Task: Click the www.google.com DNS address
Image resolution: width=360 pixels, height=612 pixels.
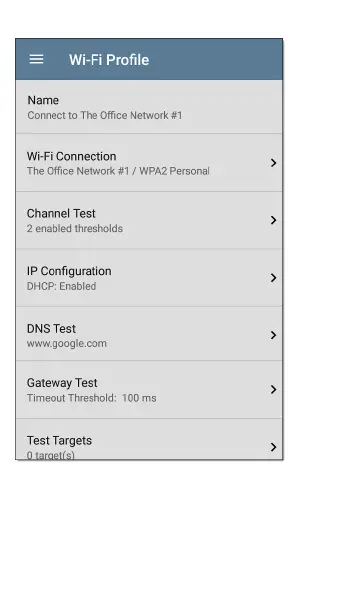Action: [x=66, y=343]
